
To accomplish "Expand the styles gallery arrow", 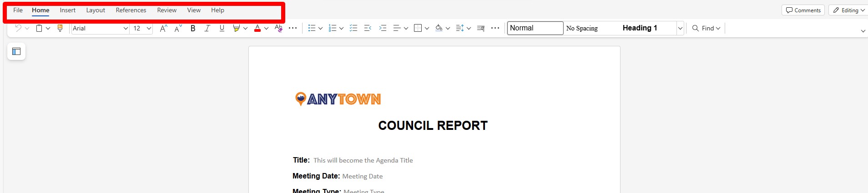I will 680,28.
